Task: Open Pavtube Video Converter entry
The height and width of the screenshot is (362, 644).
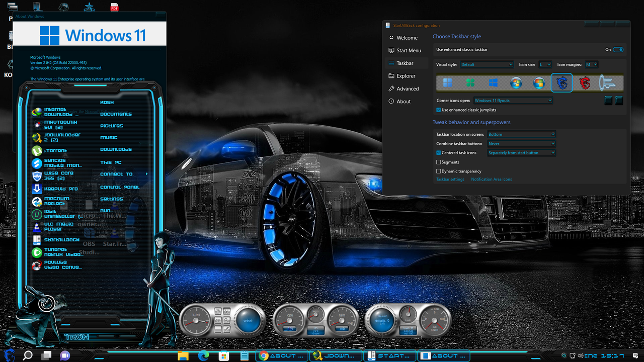Action: tap(57, 265)
